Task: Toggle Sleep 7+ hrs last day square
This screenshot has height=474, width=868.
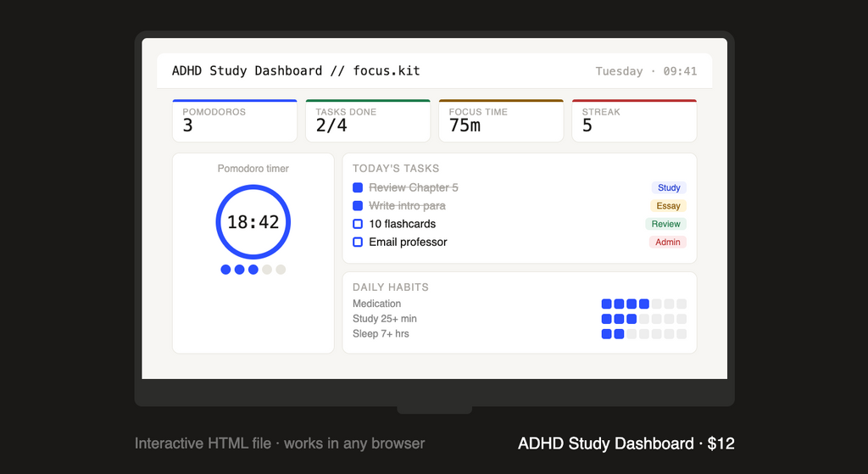Action: pos(682,334)
